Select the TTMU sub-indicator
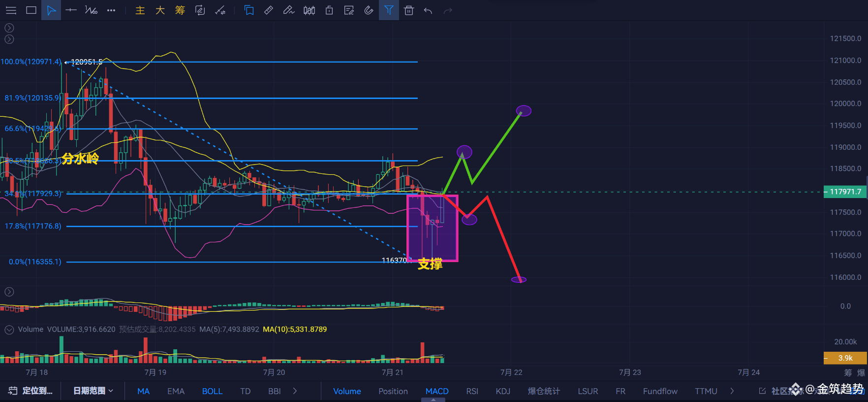The width and height of the screenshot is (868, 402). pos(706,391)
